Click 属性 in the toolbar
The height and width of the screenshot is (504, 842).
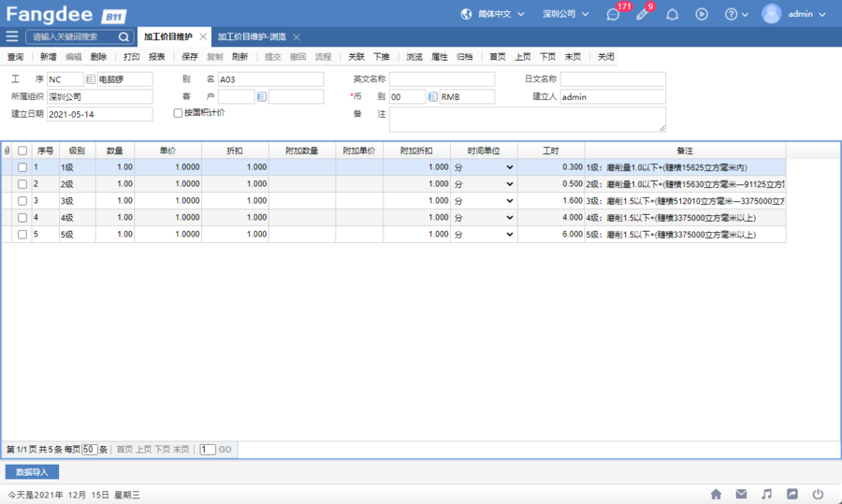tap(440, 57)
